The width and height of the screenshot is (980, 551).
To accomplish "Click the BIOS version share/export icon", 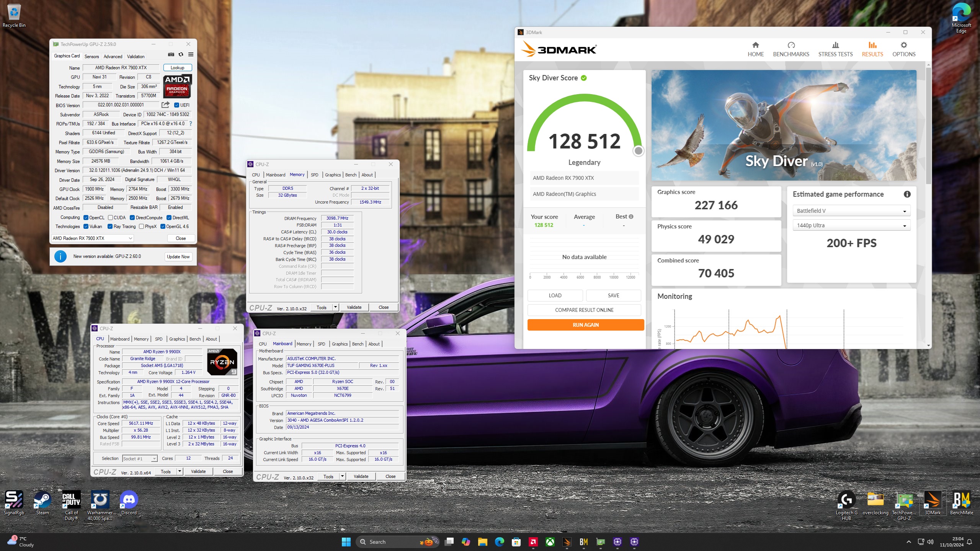I will pyautogui.click(x=165, y=105).
